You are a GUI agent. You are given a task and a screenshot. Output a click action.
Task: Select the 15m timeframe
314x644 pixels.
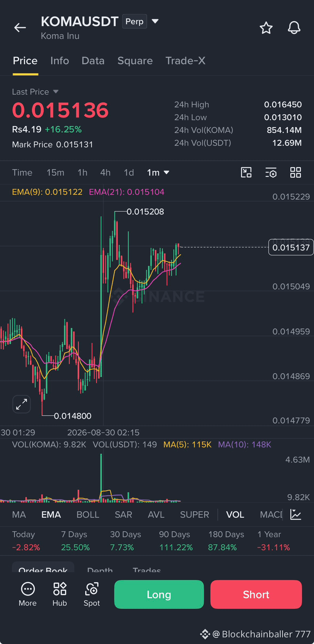coord(55,173)
